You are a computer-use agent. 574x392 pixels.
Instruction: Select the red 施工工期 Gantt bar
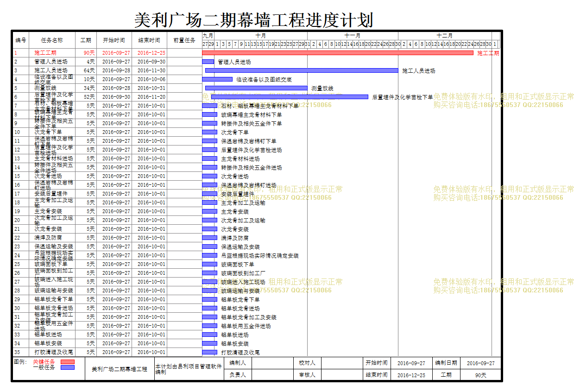pyautogui.click(x=338, y=53)
